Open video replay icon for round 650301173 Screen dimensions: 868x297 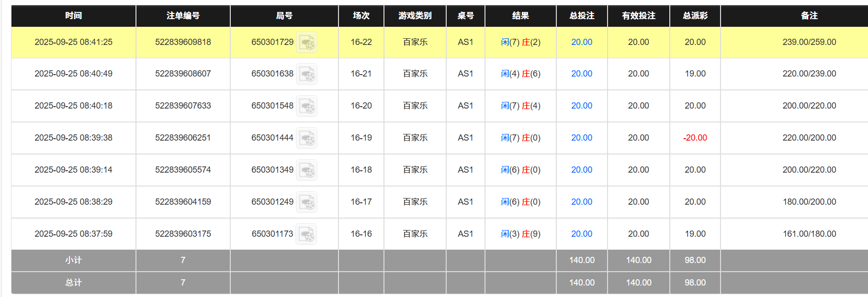[x=306, y=234]
